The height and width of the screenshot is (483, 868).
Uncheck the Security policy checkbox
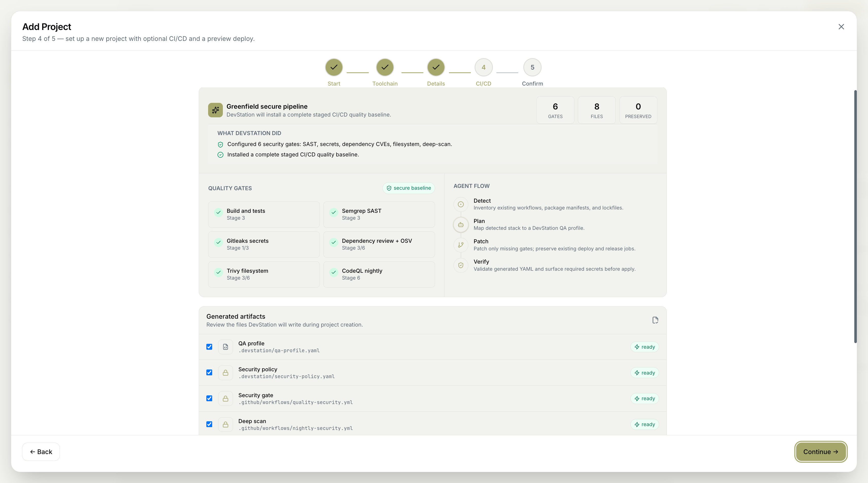point(209,373)
